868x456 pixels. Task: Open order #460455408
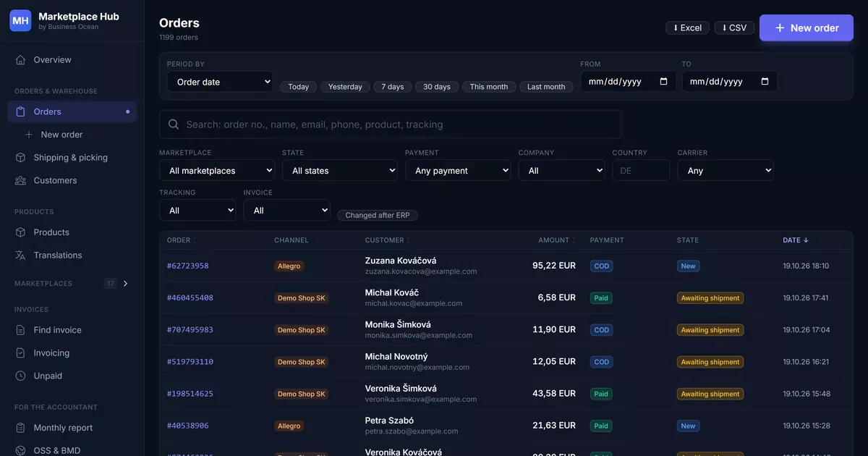coord(190,298)
